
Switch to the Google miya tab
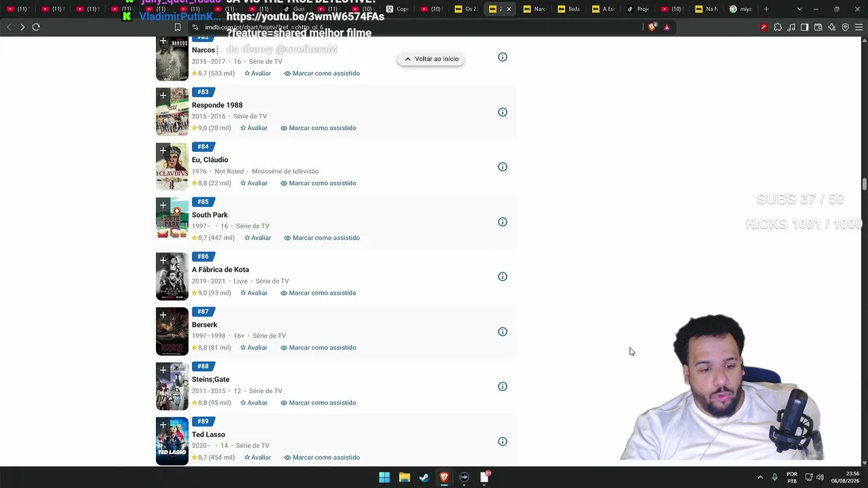pos(742,9)
